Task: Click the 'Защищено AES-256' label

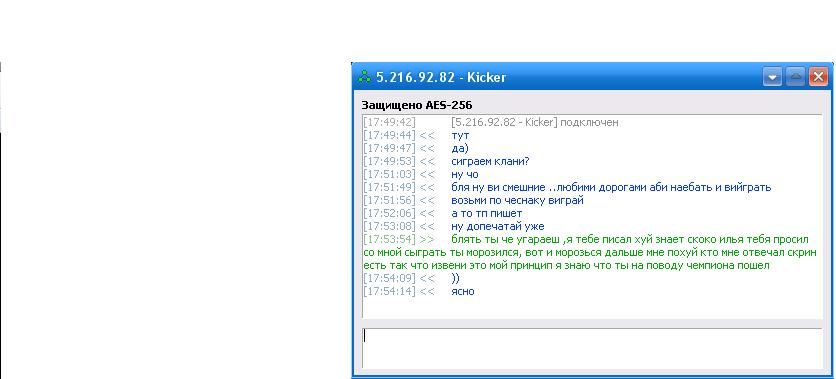Action: (x=417, y=105)
